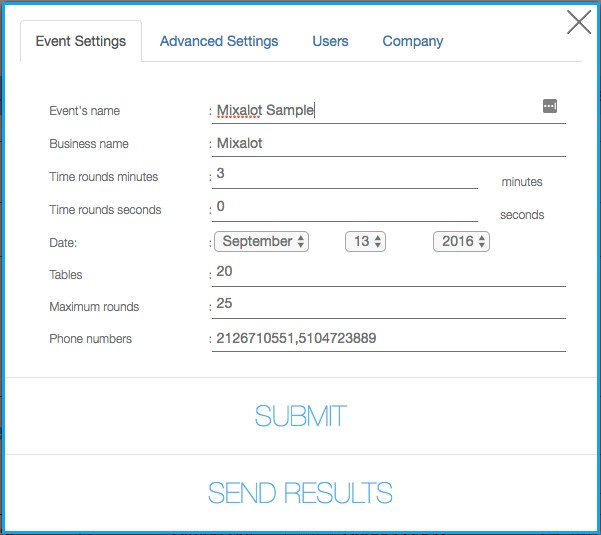Click the Time rounds minutes input
Screen dimensions: 601x535
tap(345, 176)
